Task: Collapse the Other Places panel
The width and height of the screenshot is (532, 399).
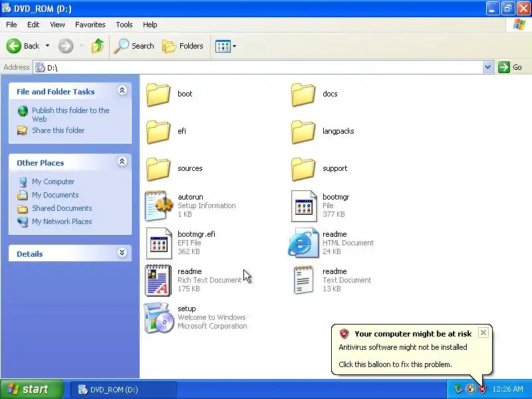Action: click(122, 162)
